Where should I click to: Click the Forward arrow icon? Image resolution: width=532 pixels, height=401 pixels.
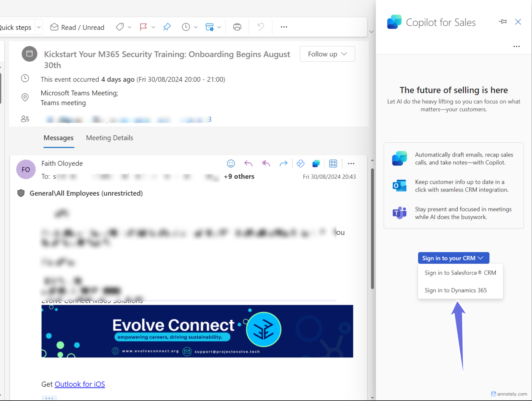point(283,163)
